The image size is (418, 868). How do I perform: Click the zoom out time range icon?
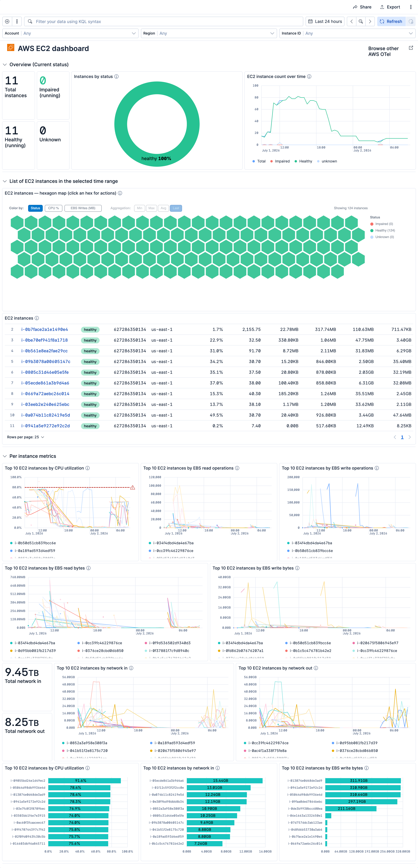361,21
